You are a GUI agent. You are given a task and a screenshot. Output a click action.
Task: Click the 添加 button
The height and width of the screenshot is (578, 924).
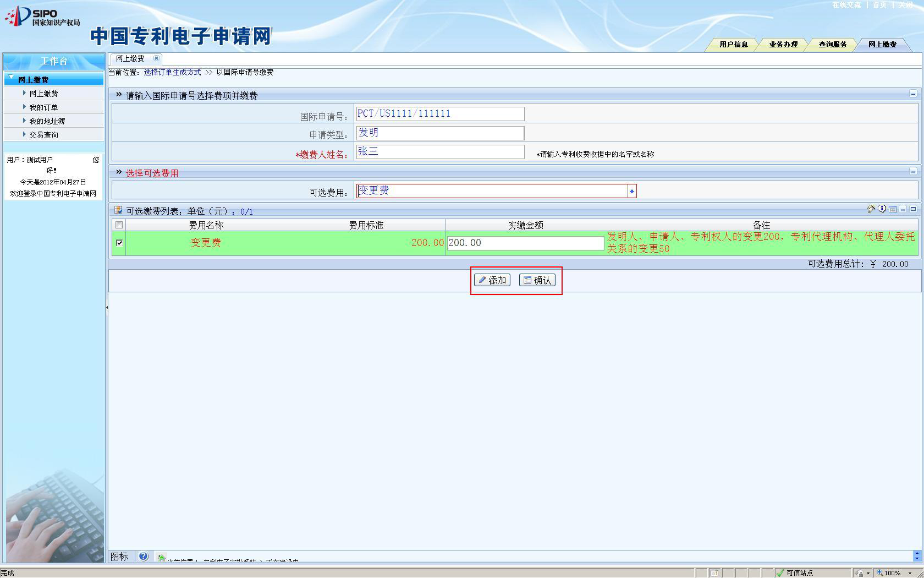(492, 280)
